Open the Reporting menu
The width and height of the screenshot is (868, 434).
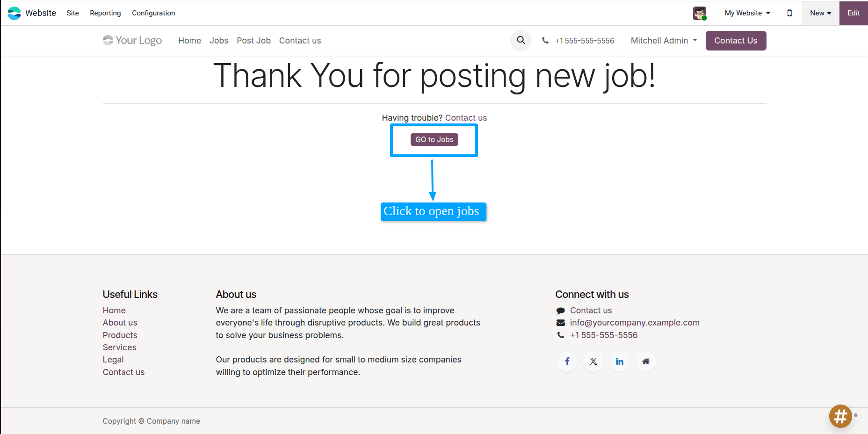coord(105,13)
